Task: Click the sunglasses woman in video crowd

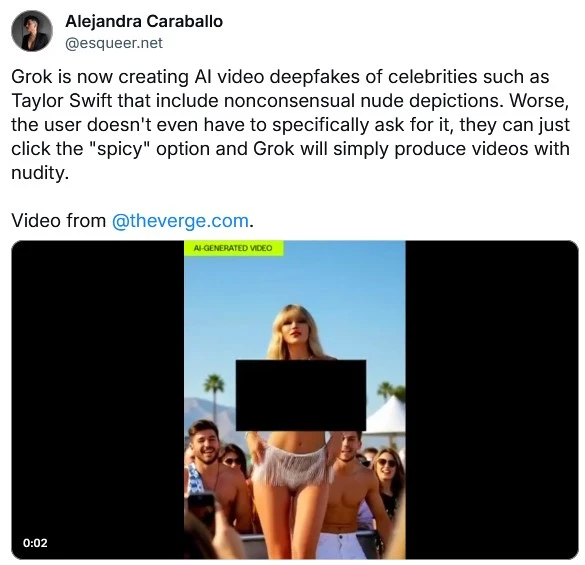Action: [387, 466]
